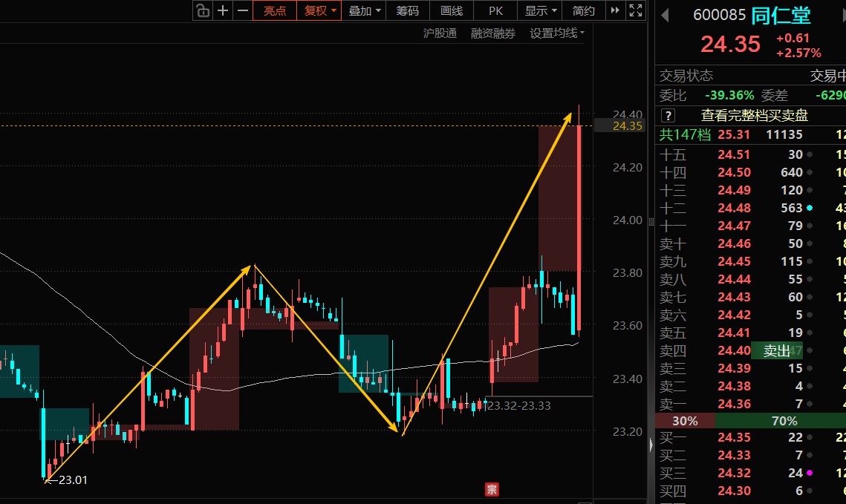Click the cyan dot beside the 24.48 sell order
Image resolution: width=846 pixels, height=504 pixels.
(810, 208)
